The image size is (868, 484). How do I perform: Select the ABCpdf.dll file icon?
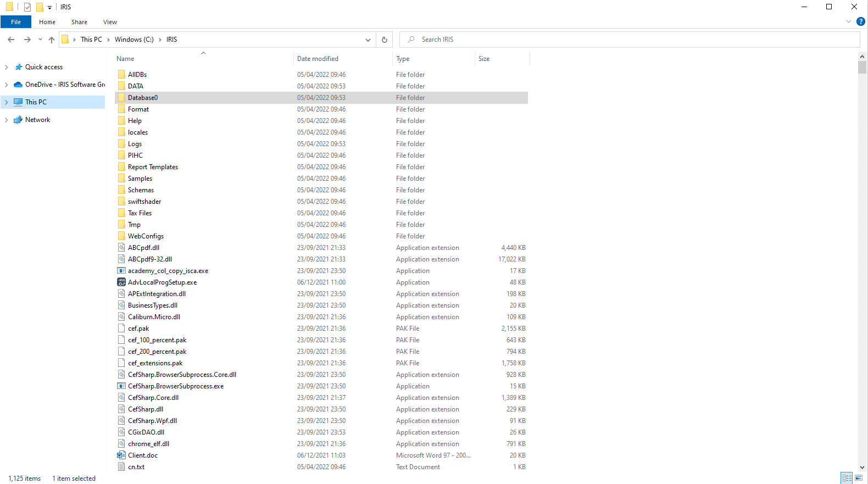(x=121, y=247)
